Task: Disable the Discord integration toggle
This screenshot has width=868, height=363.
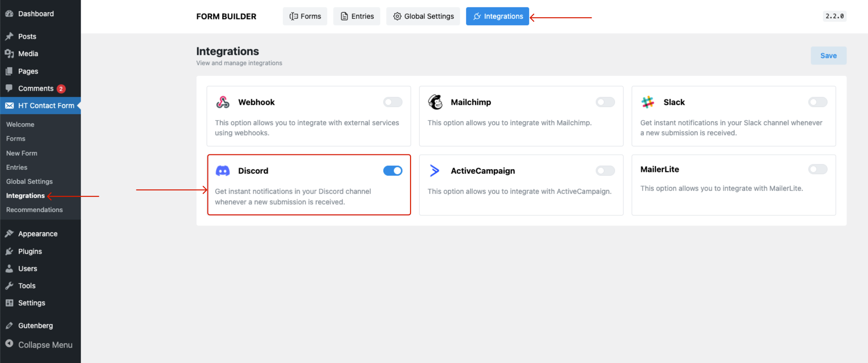Action: [x=393, y=171]
